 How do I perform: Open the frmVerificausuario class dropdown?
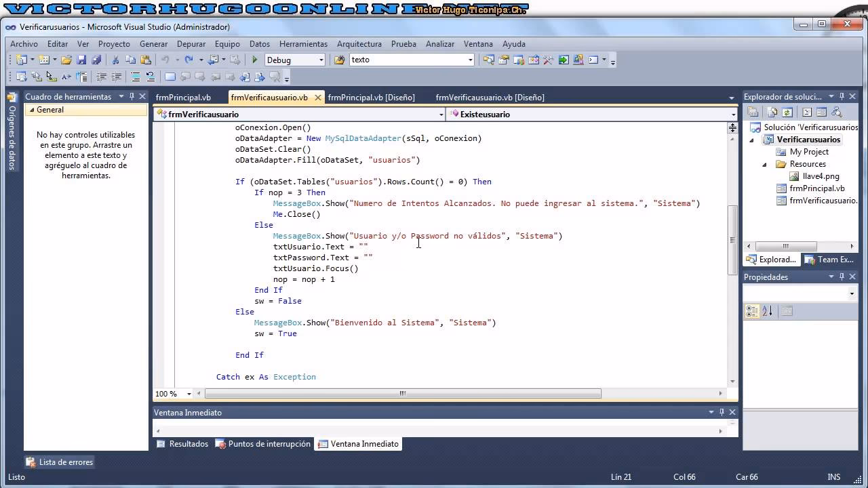coord(441,115)
